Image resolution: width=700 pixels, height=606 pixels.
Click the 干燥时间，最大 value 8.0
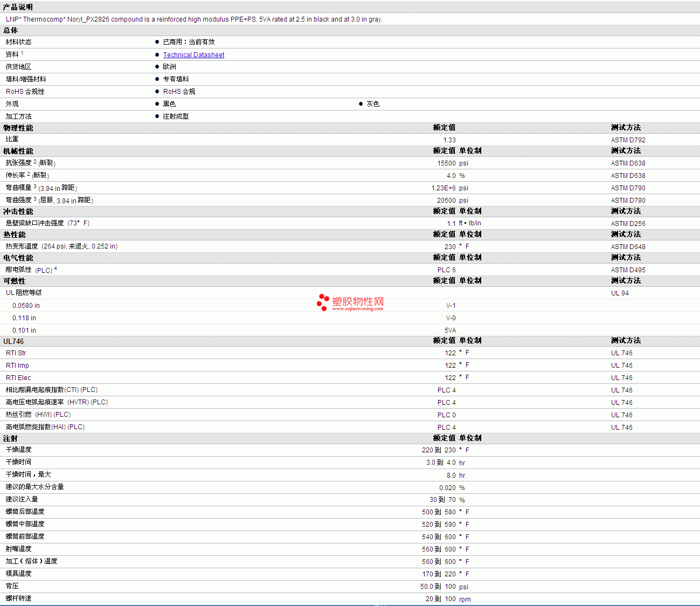pyautogui.click(x=451, y=476)
